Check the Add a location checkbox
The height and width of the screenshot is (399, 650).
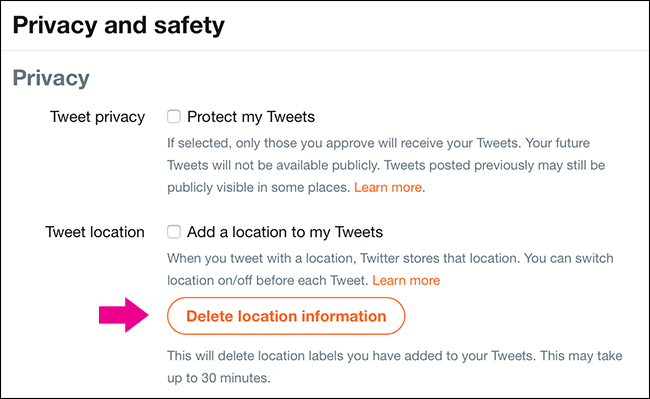click(174, 232)
